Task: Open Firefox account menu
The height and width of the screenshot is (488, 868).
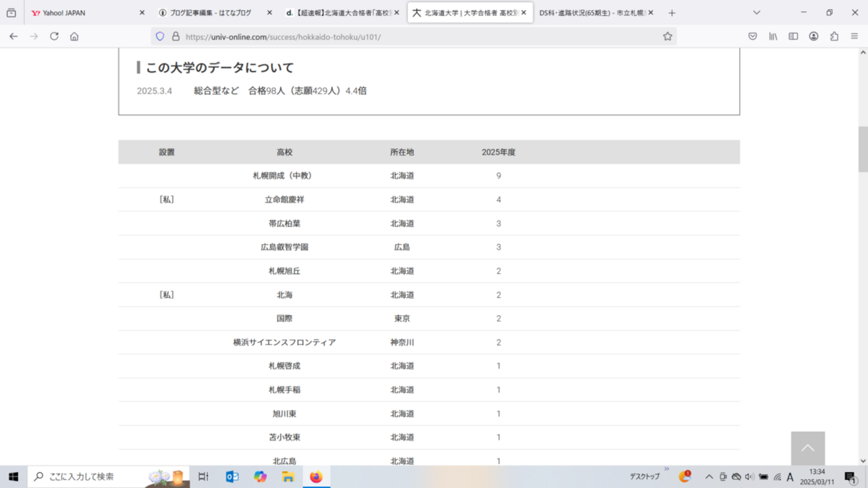Action: pyautogui.click(x=813, y=37)
